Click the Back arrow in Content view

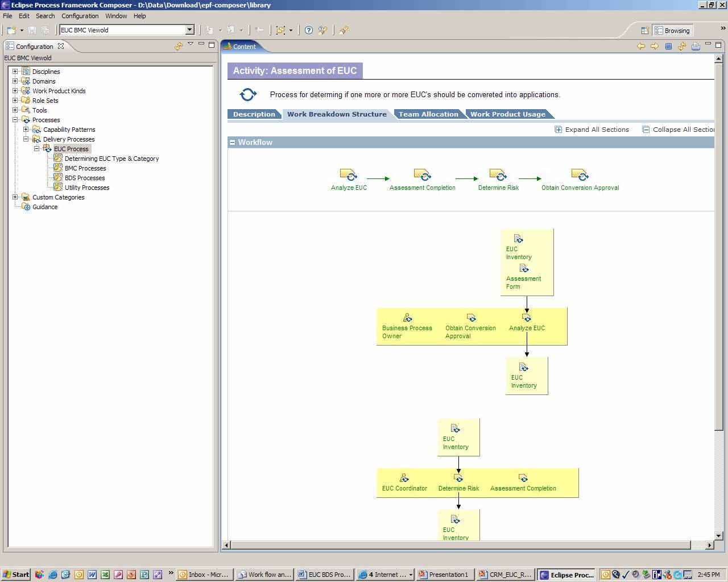(x=641, y=46)
